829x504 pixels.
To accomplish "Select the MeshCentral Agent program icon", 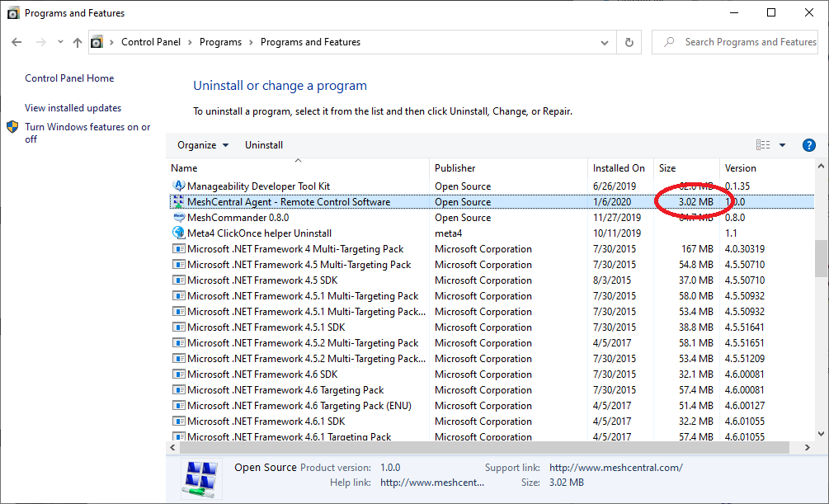I will tap(179, 201).
